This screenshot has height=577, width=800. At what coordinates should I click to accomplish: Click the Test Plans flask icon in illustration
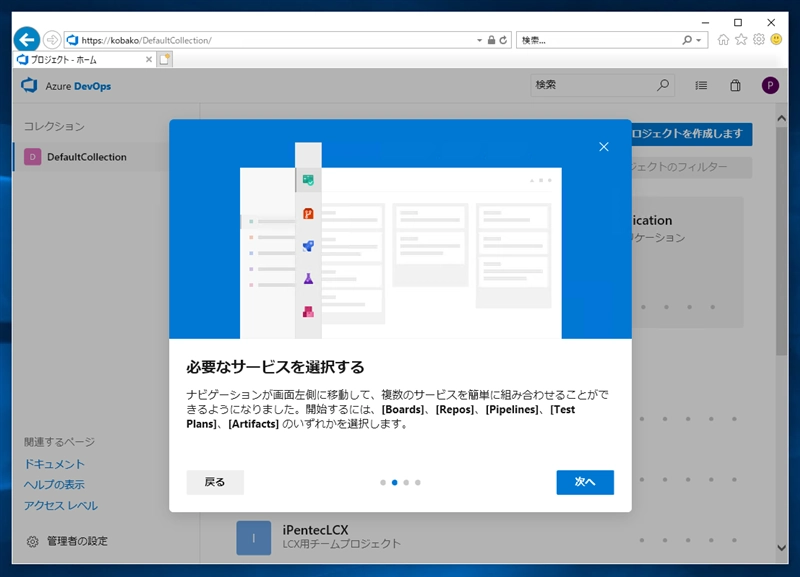(308, 279)
